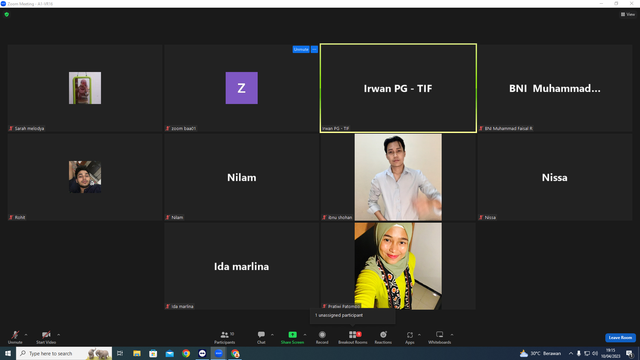Click the Windows taskbar search box
The width and height of the screenshot is (640, 360).
[x=64, y=353]
